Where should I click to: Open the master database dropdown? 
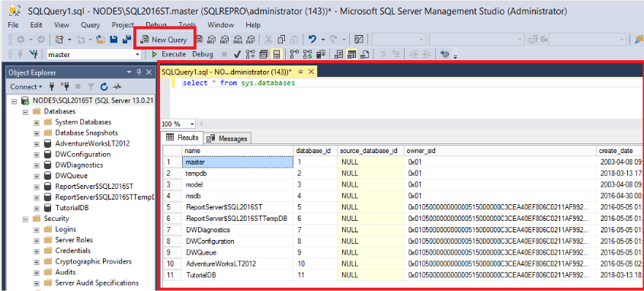138,54
